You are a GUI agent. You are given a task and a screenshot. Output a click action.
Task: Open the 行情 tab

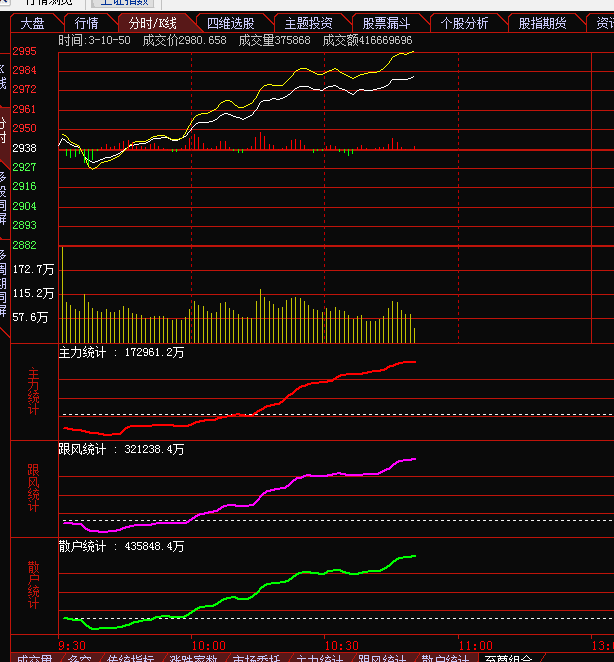tap(87, 23)
